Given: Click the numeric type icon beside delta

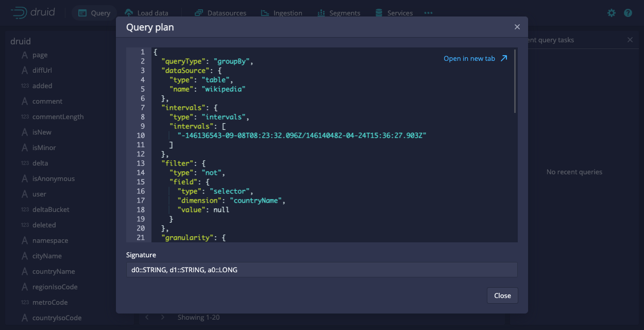Looking at the screenshot, I should pos(24,163).
